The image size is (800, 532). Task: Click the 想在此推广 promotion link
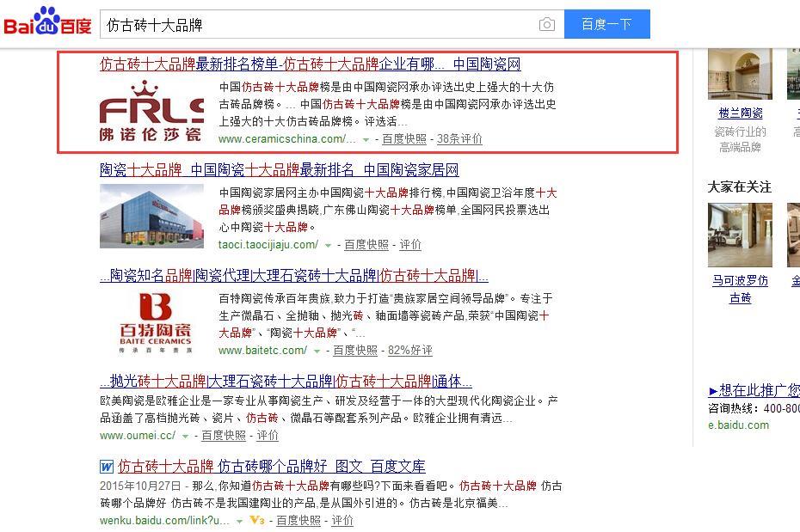[754, 391]
